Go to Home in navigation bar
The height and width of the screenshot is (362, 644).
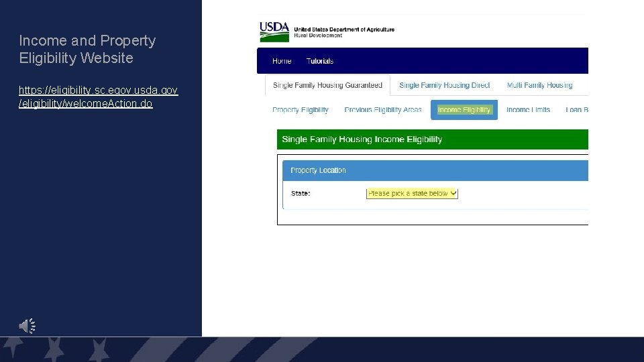(x=282, y=61)
